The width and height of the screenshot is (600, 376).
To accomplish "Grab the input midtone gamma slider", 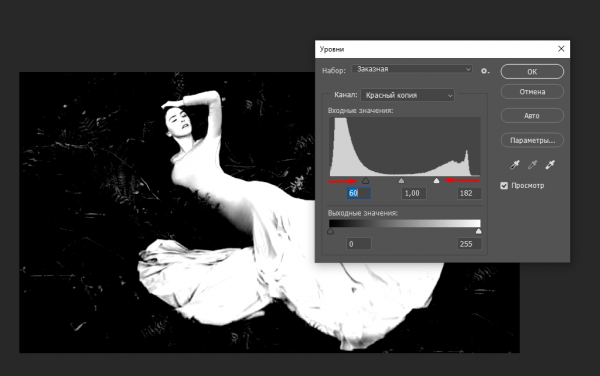I will 401,181.
